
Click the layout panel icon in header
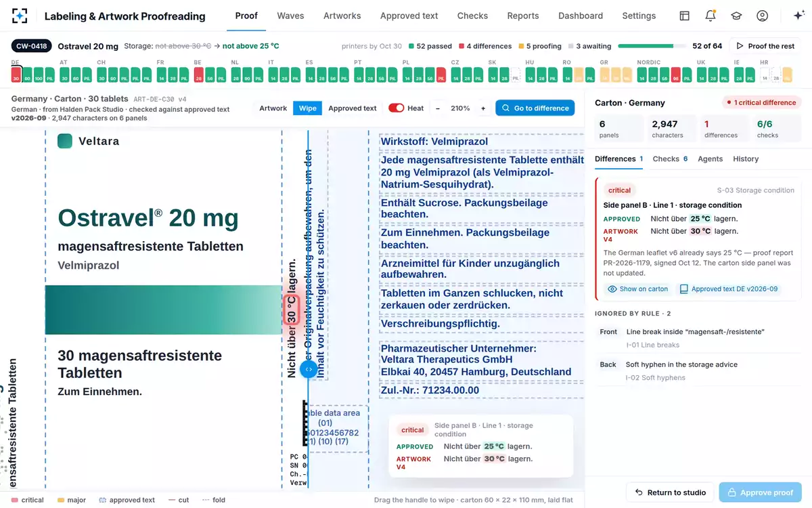point(684,16)
